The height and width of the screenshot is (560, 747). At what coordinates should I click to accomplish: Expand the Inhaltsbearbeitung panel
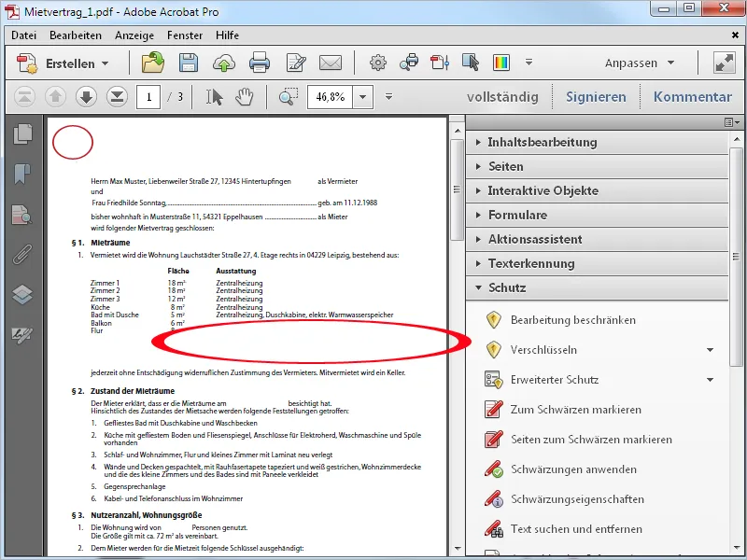(x=597, y=143)
